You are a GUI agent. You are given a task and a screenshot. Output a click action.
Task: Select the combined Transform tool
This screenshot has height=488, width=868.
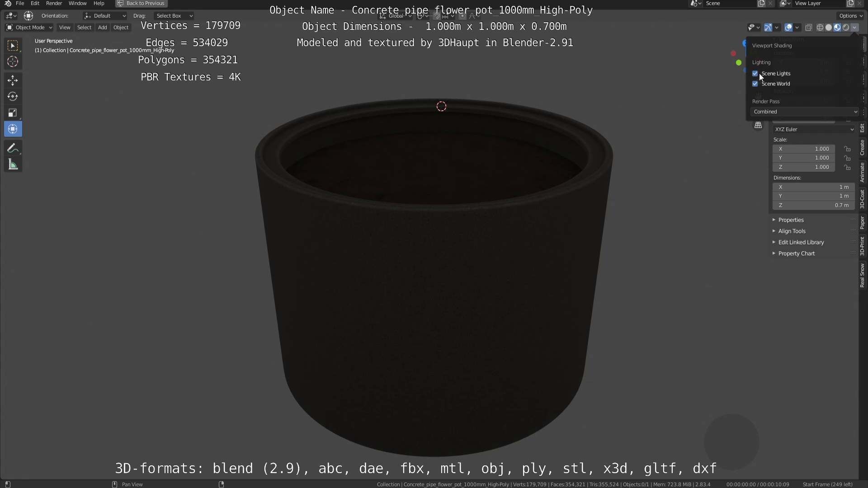[x=13, y=129]
